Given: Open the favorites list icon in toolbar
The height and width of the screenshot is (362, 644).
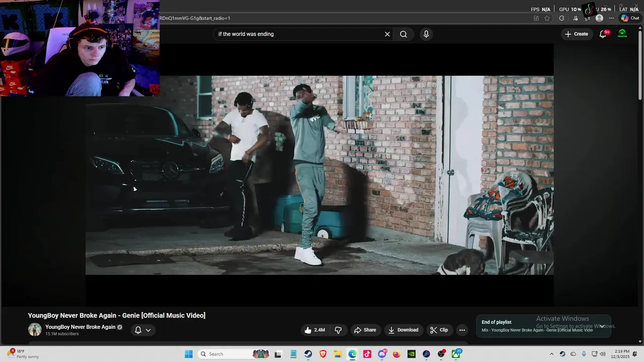Looking at the screenshot, I should pyautogui.click(x=587, y=18).
